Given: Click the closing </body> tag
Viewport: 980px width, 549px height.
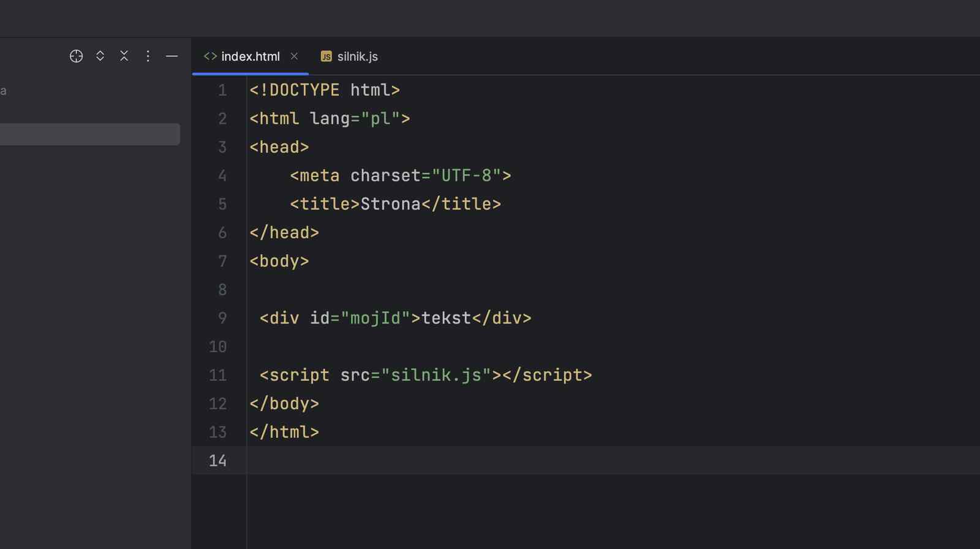Looking at the screenshot, I should 284,404.
